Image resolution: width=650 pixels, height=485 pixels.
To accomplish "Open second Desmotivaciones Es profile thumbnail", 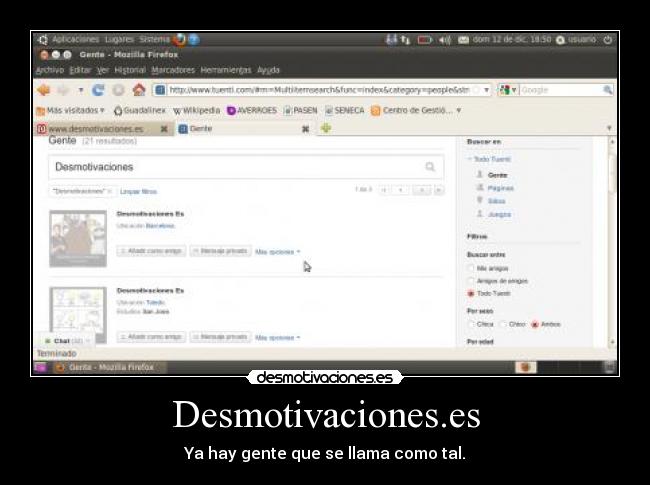I will pos(78,315).
